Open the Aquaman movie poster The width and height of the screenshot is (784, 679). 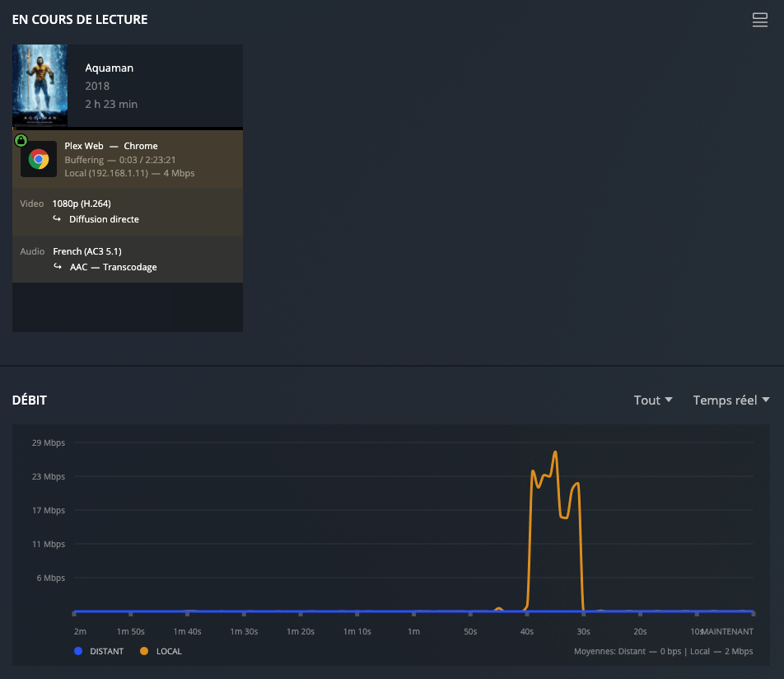point(40,86)
